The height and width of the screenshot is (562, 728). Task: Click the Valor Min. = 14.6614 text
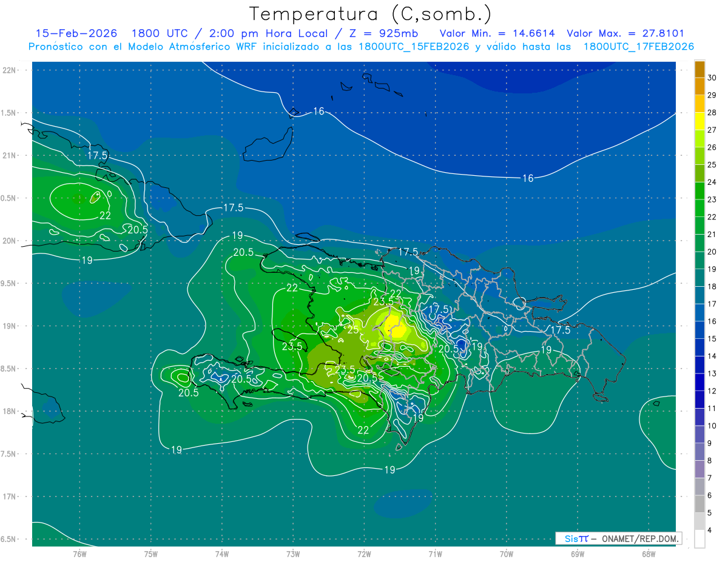497,33
